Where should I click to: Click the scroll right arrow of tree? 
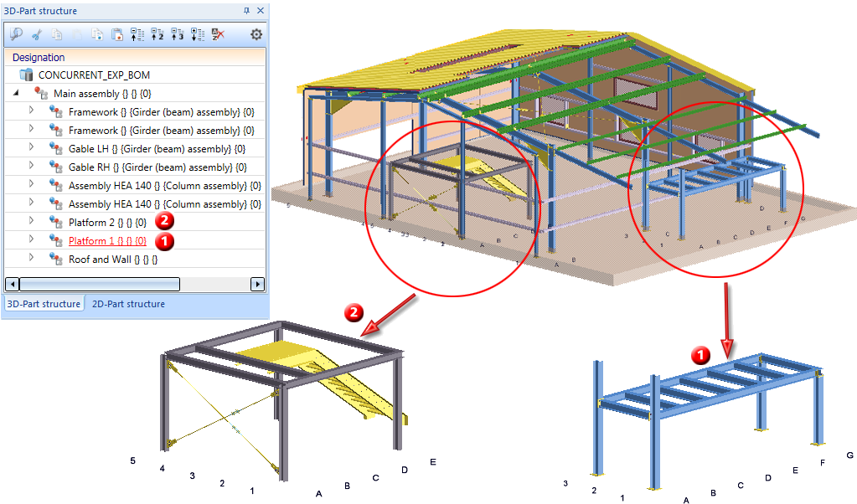pos(257,284)
